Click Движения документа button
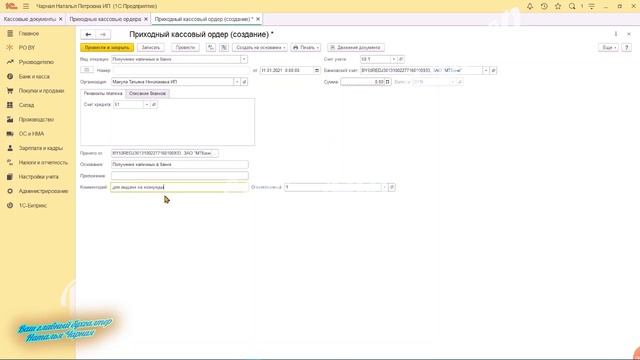This screenshot has height=360, width=640. 356,47
